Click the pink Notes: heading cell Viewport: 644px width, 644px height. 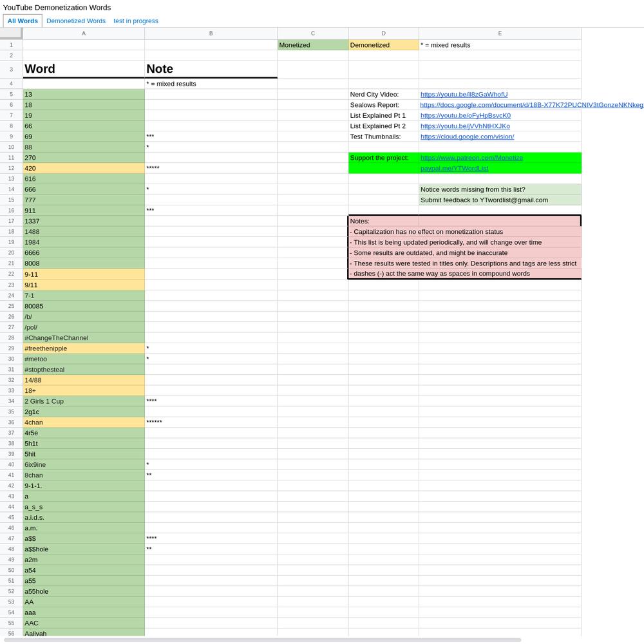pyautogui.click(x=384, y=221)
